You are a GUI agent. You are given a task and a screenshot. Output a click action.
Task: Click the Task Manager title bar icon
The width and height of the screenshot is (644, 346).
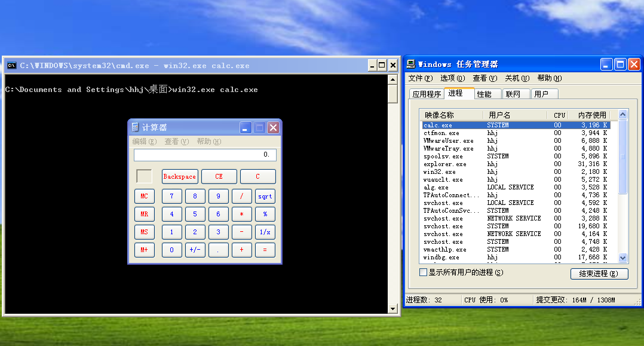411,64
